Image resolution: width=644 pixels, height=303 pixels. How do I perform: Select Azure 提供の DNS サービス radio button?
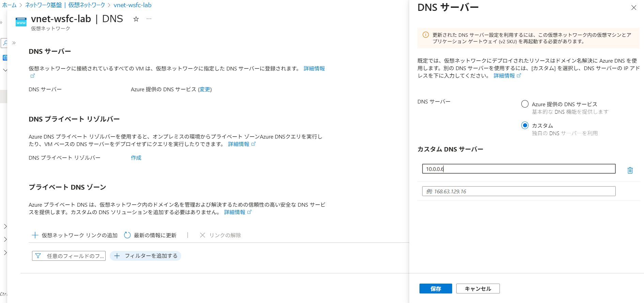coord(525,104)
